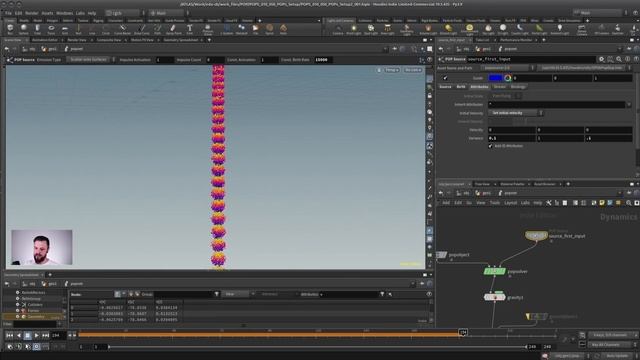This screenshot has height=360, width=640.
Task: Open the Add menu in network editor
Action: tap(446, 203)
